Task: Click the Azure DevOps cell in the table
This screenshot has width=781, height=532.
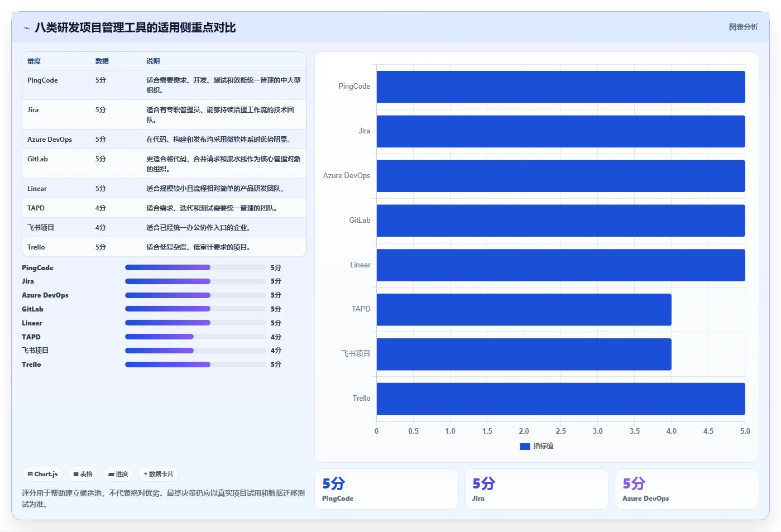Action: (50, 140)
